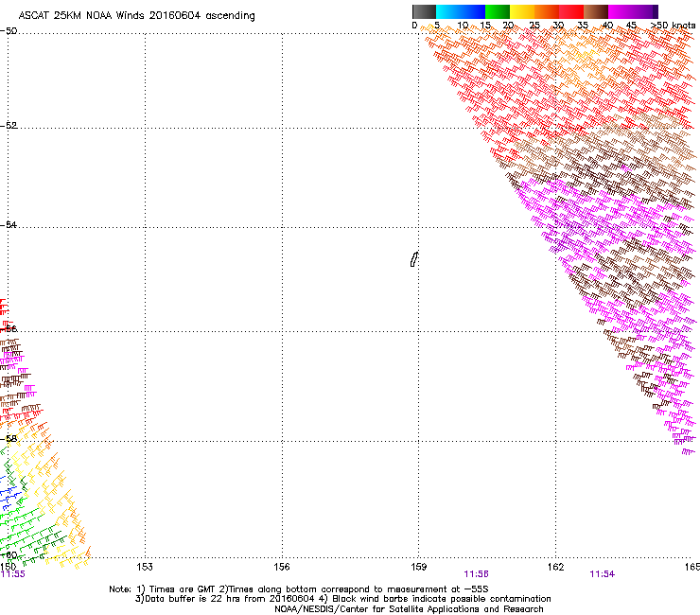Pick the red 30-35 knots legend segment
The height and width of the screenshot is (615, 700).
pyautogui.click(x=571, y=11)
